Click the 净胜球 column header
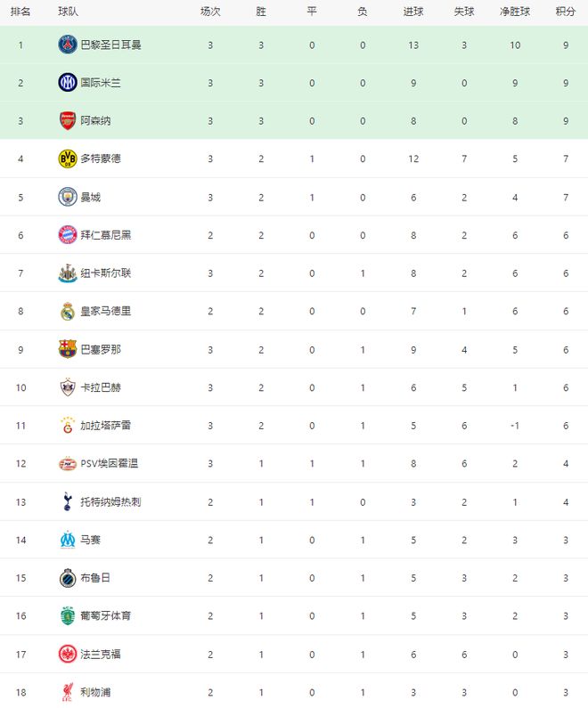Image resolution: width=588 pixels, height=708 pixels. coord(515,12)
